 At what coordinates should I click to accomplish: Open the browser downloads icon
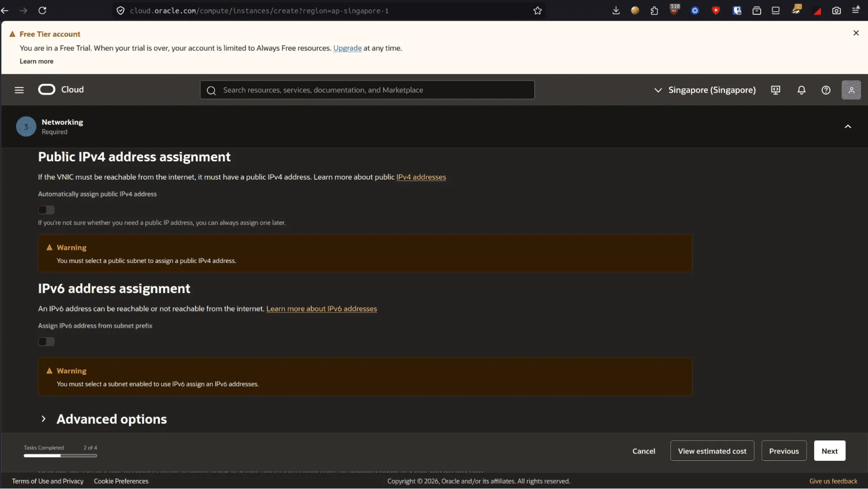click(x=616, y=10)
